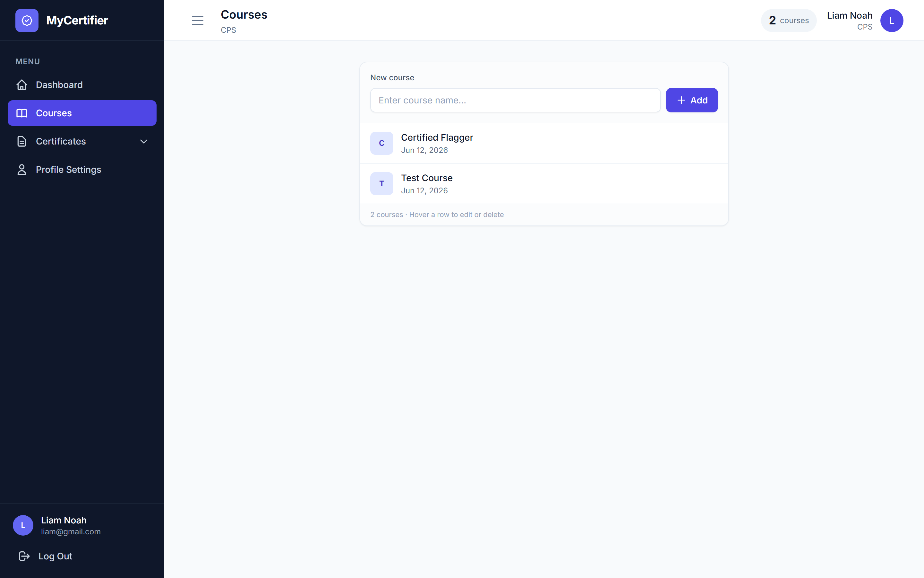
Task: Select the Test Course title
Action: pyautogui.click(x=426, y=178)
